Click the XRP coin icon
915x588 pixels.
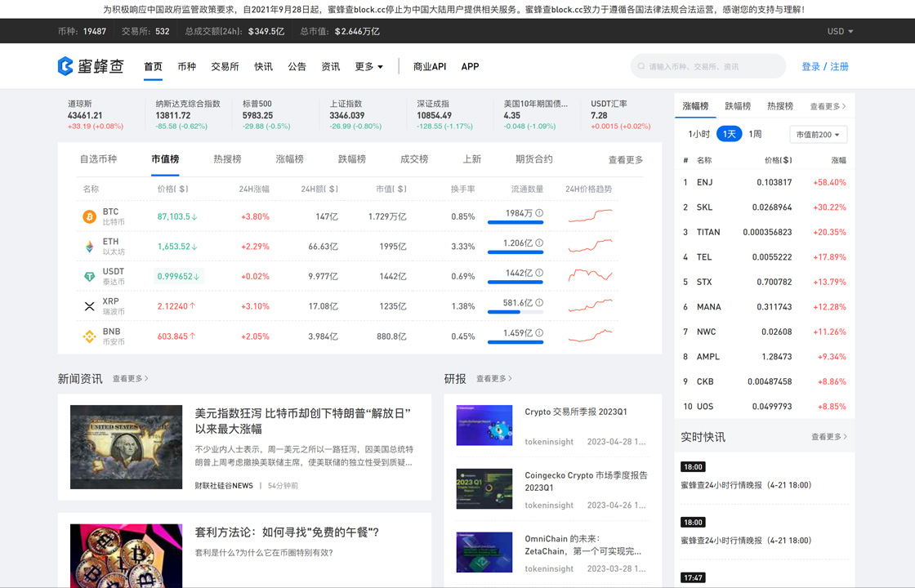pyautogui.click(x=89, y=306)
